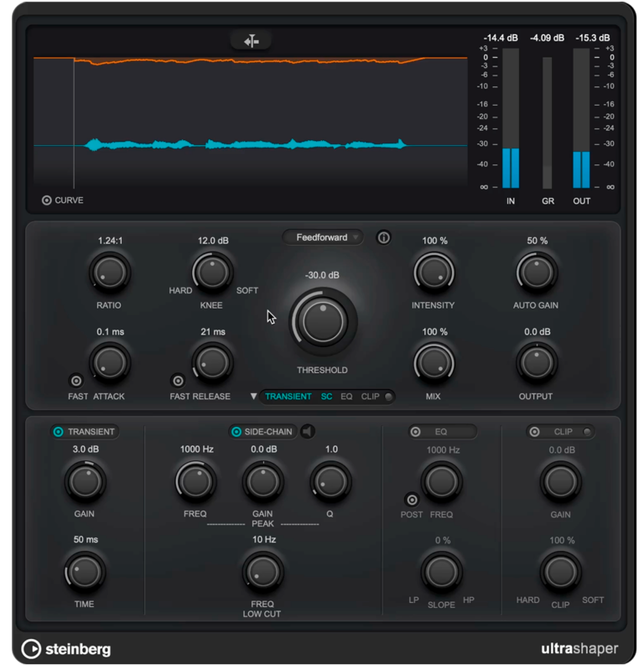Screen dimensions: 644x670
Task: Click the Clip GAIN knob
Action: coord(561,481)
